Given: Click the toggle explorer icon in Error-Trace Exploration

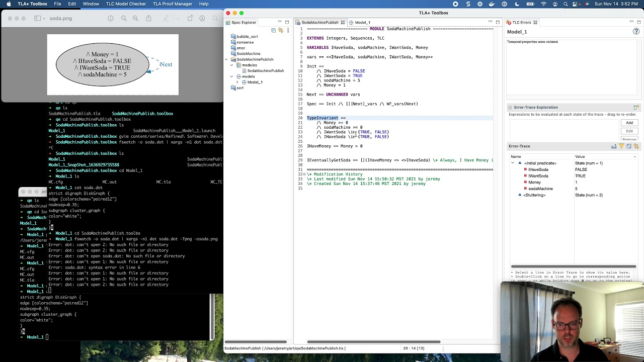Looking at the screenshot, I should [636, 108].
